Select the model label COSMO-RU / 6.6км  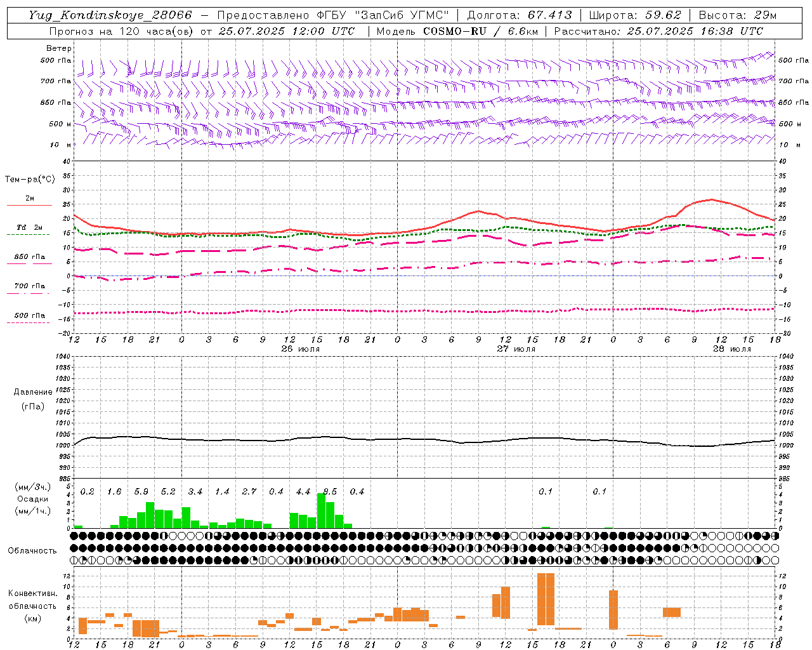click(x=481, y=31)
